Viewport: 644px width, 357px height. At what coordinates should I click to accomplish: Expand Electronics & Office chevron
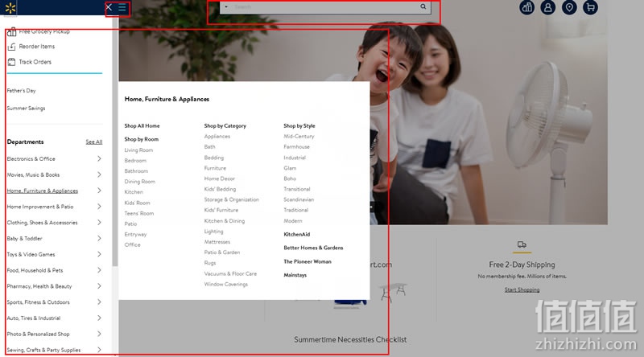pos(99,159)
